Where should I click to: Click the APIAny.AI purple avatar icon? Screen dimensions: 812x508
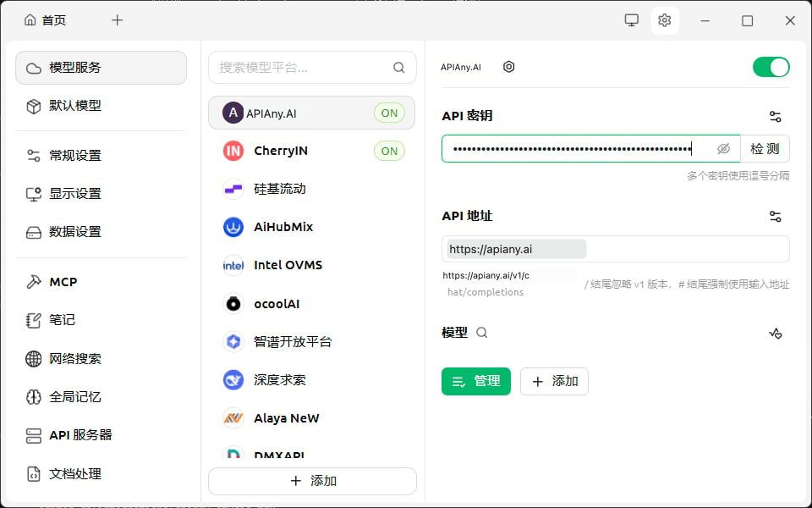[x=233, y=113]
